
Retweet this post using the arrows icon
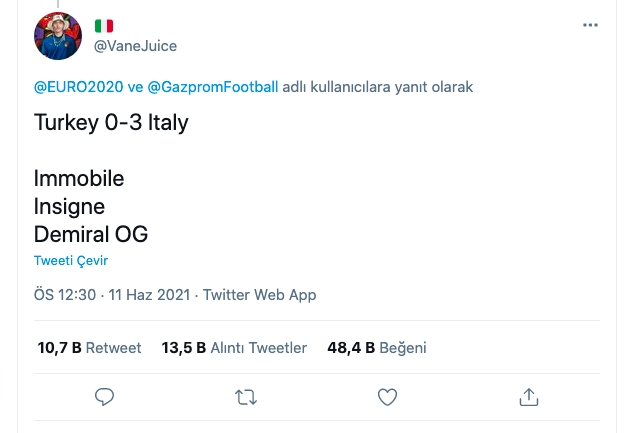pos(246,397)
